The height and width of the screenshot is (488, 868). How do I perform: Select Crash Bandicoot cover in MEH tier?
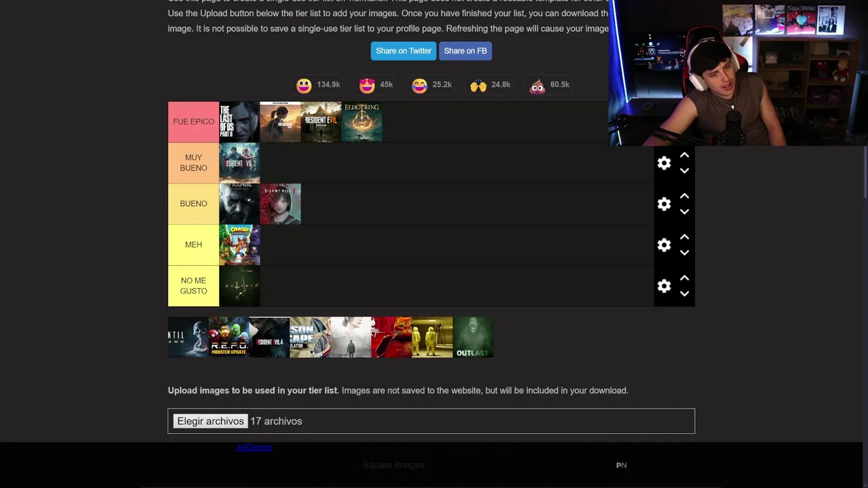click(x=239, y=245)
